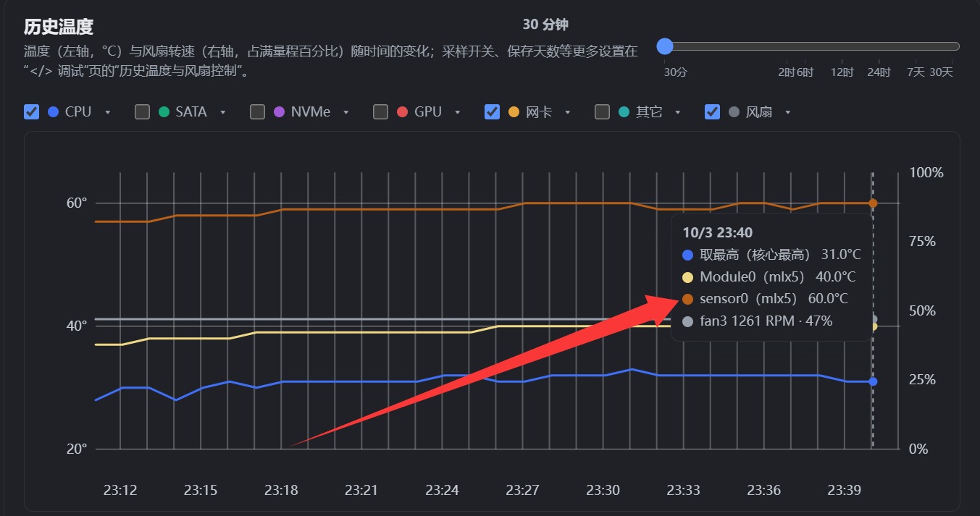
Task: Click the 60° temperature axis label
Action: (77, 203)
